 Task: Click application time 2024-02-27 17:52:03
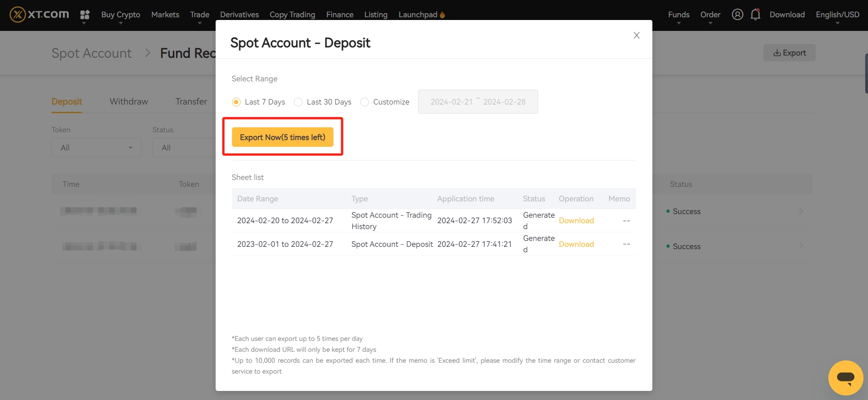click(474, 220)
